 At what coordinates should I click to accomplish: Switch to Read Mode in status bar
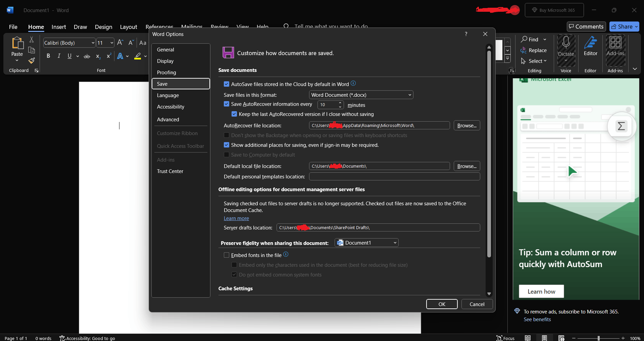tap(528, 338)
